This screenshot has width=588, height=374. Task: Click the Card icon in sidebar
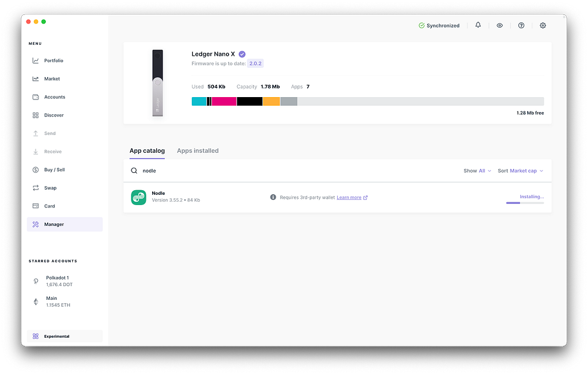[x=36, y=206]
